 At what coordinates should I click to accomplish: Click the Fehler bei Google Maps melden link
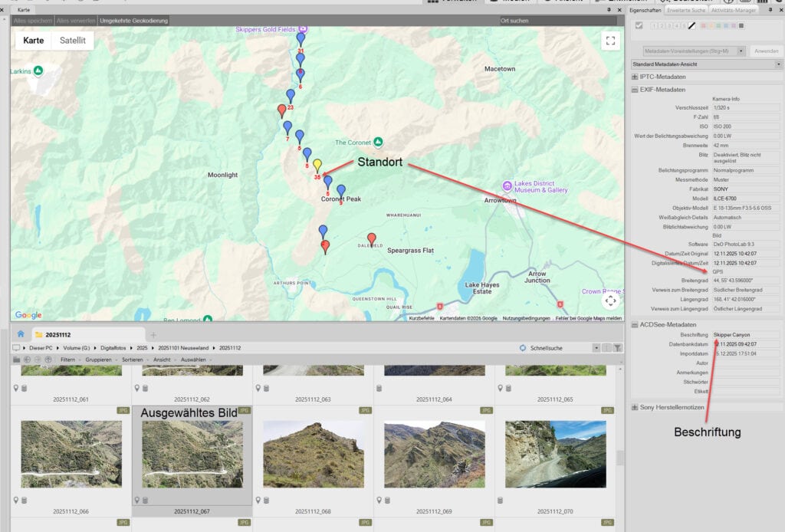click(x=589, y=319)
